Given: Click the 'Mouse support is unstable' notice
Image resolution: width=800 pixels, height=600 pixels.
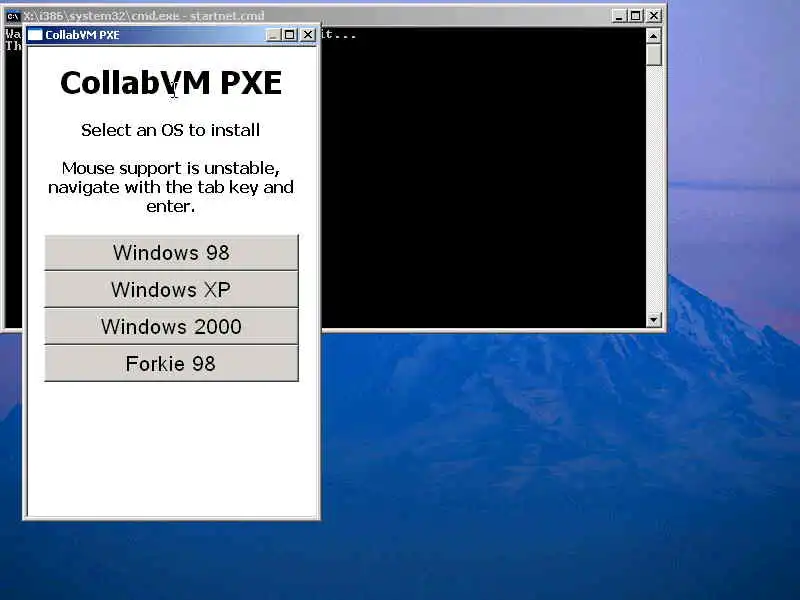Looking at the screenshot, I should pos(171,187).
